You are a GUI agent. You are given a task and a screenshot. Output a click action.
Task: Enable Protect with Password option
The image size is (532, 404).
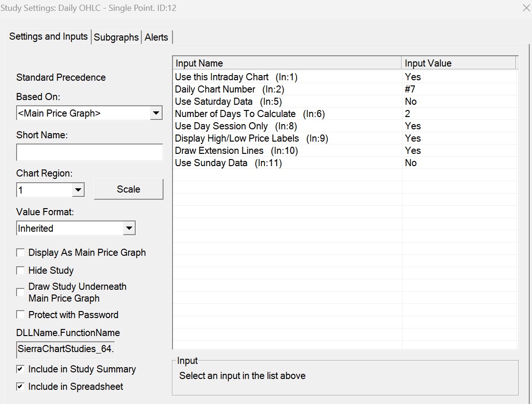pyautogui.click(x=20, y=315)
